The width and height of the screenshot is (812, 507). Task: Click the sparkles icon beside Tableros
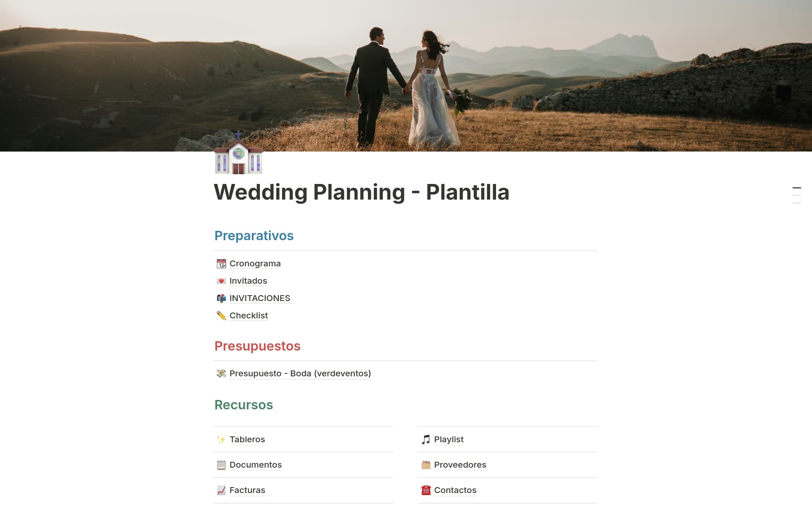coord(221,440)
